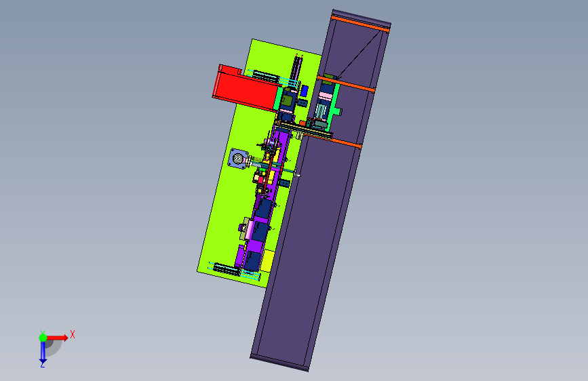Select the yellow block at plate bottom
The width and height of the screenshot is (588, 381).
click(268, 260)
